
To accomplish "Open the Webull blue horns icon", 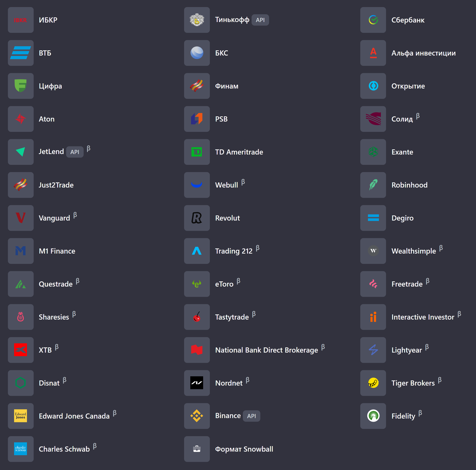I will click(x=197, y=185).
